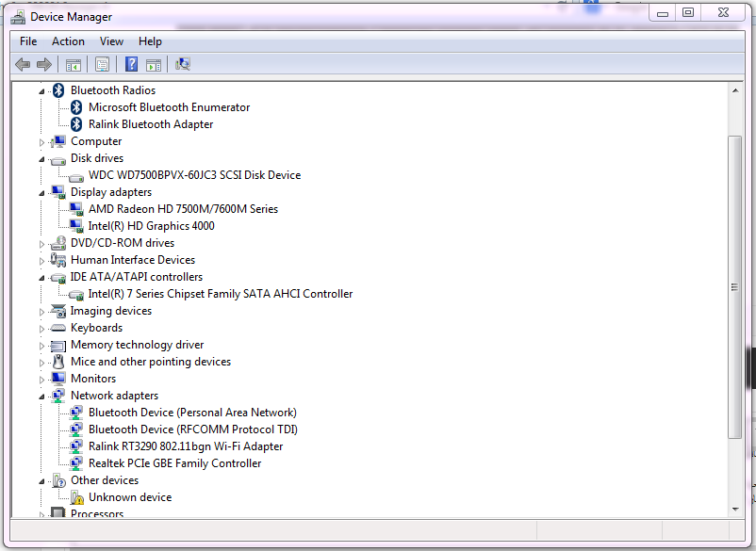Click the Disk drives category icon
Viewport: 756px width, 551px height.
[x=58, y=160]
